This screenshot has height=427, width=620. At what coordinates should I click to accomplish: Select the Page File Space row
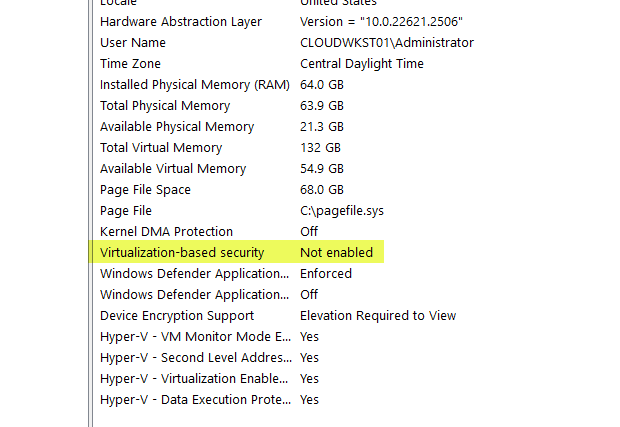tap(145, 190)
